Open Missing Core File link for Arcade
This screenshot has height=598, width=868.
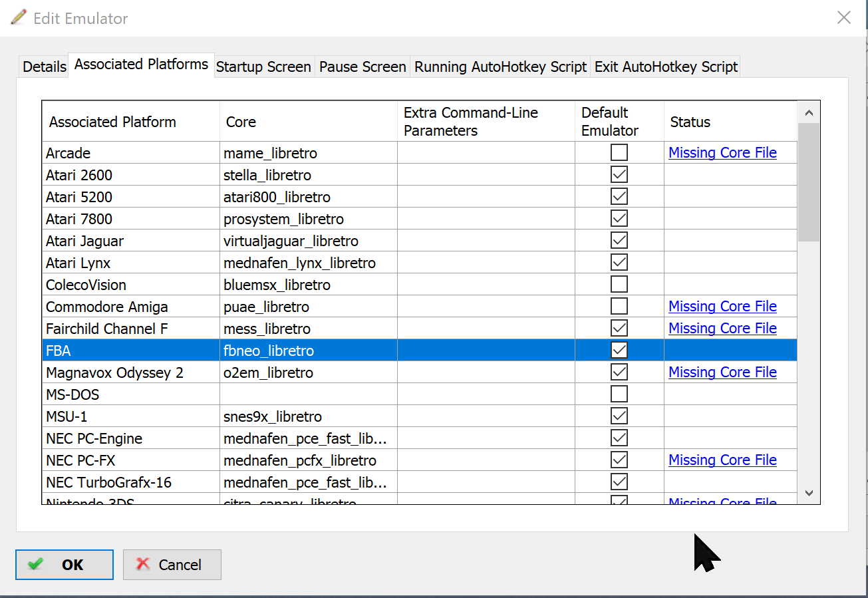(x=722, y=152)
